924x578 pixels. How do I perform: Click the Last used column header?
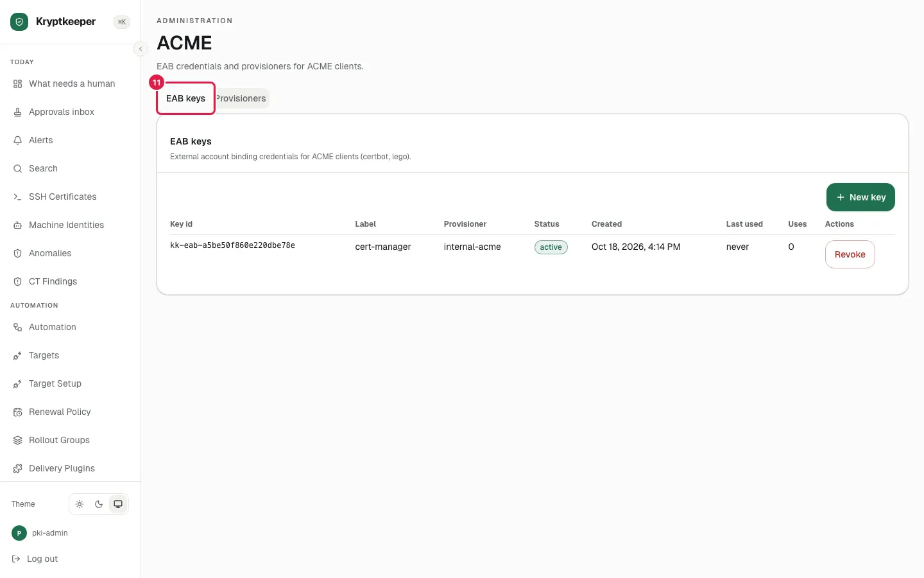tap(744, 224)
